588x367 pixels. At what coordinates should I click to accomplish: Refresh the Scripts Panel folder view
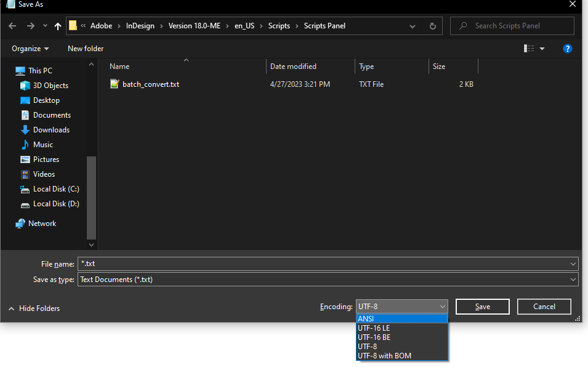432,26
